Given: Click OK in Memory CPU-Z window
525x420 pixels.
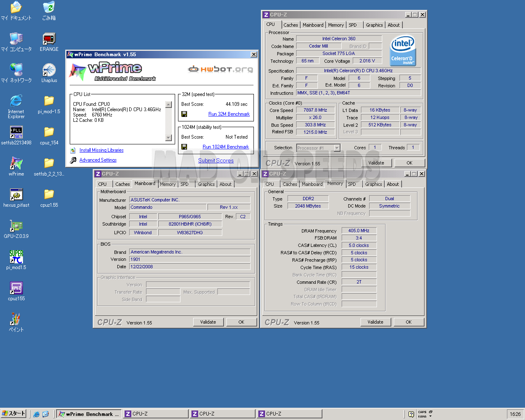Looking at the screenshot, I should (409, 322).
